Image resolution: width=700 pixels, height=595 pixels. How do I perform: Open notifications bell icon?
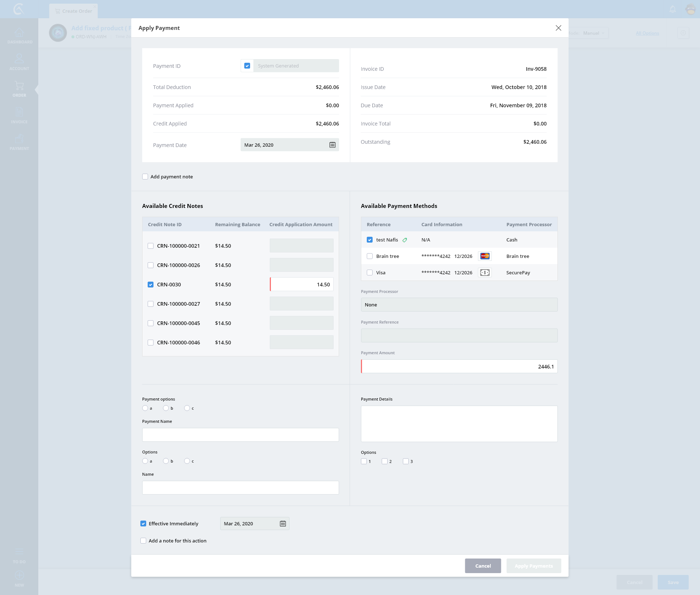[673, 9]
